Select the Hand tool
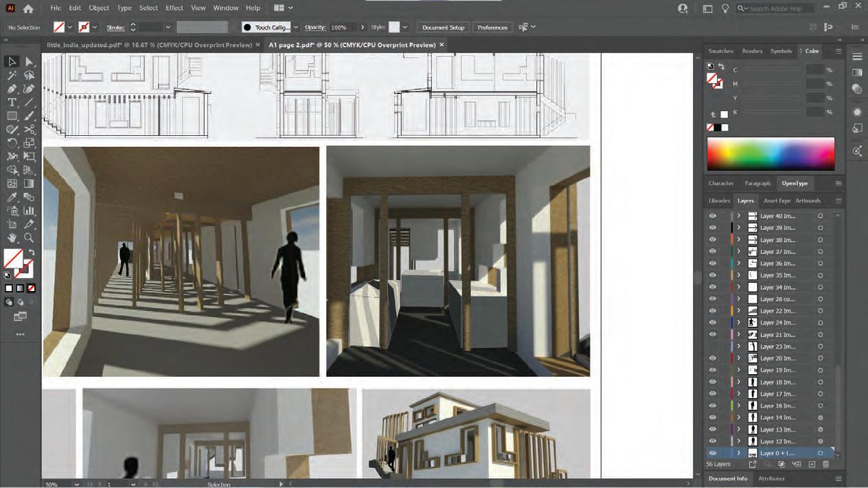 pyautogui.click(x=12, y=238)
